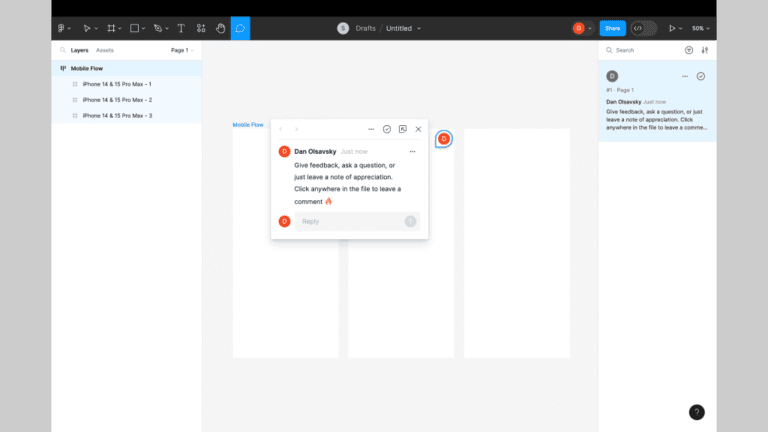Close the comment popup
Image resolution: width=768 pixels, height=432 pixels.
[418, 129]
